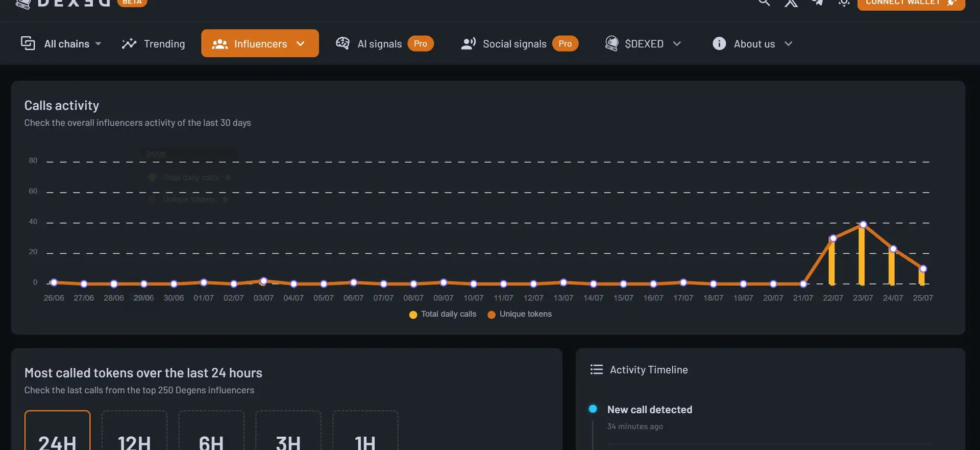Toggle the light/dark theme icon
This screenshot has height=450, width=980.
tap(844, 3)
